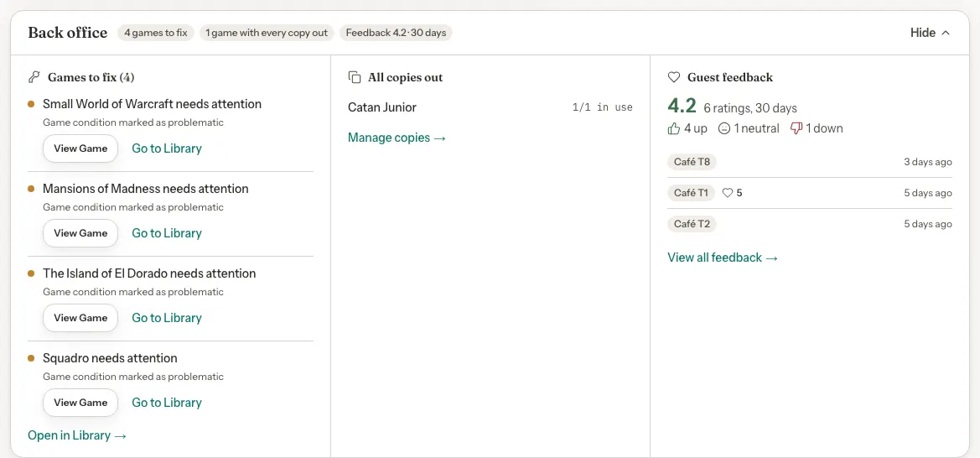This screenshot has height=458, width=980.
Task: Open the Café T8 feedback entry
Action: point(809,162)
